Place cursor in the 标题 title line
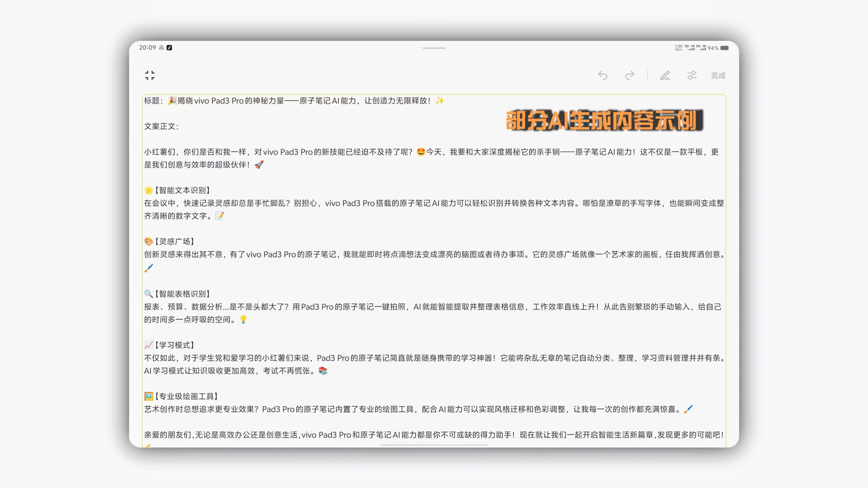Image resolution: width=868 pixels, height=488 pixels. pyautogui.click(x=294, y=101)
